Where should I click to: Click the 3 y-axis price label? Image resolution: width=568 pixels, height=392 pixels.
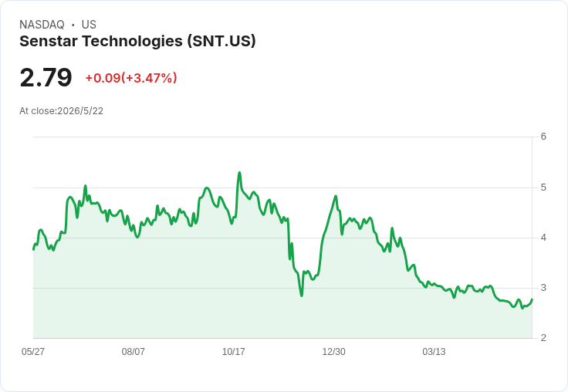(x=543, y=288)
